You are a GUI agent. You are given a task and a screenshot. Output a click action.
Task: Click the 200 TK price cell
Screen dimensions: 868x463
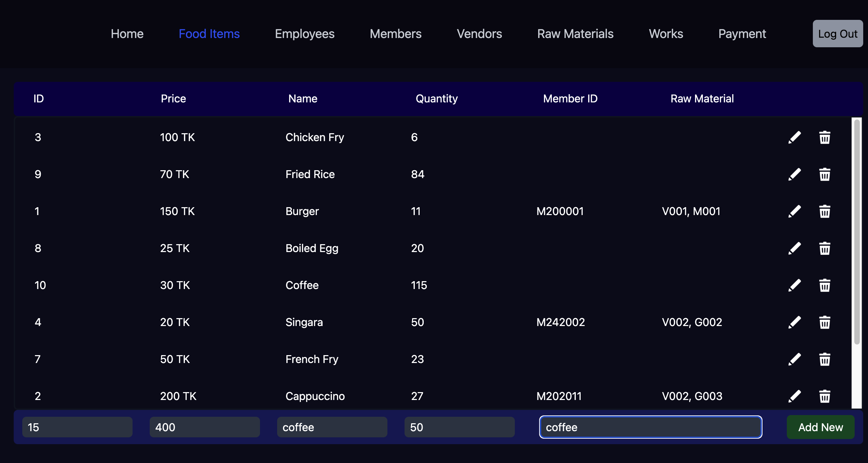pos(178,396)
